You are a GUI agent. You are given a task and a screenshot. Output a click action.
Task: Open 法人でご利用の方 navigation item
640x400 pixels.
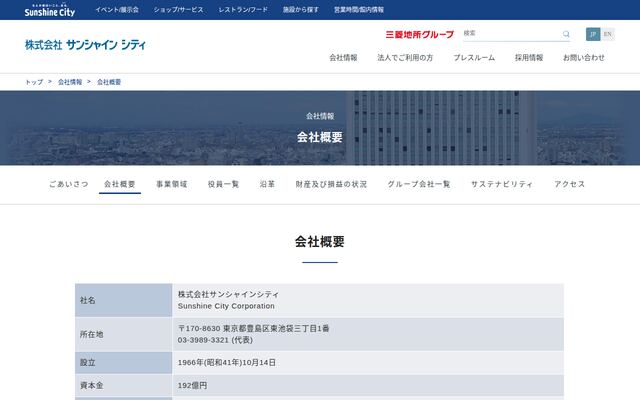[405, 58]
